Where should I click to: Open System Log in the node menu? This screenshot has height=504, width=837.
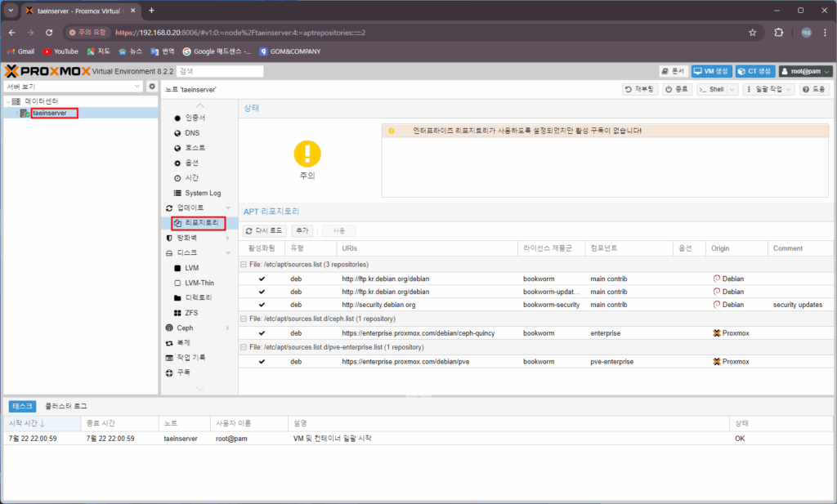coord(203,193)
